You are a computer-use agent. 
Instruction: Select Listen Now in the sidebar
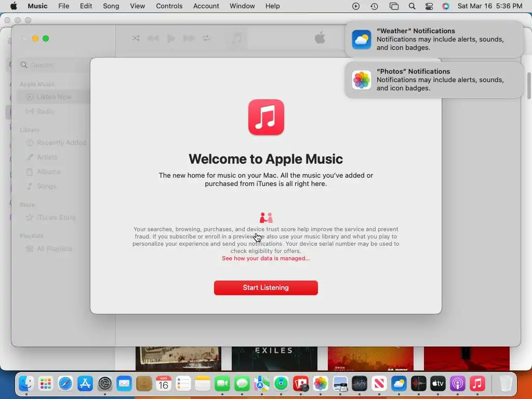(54, 97)
